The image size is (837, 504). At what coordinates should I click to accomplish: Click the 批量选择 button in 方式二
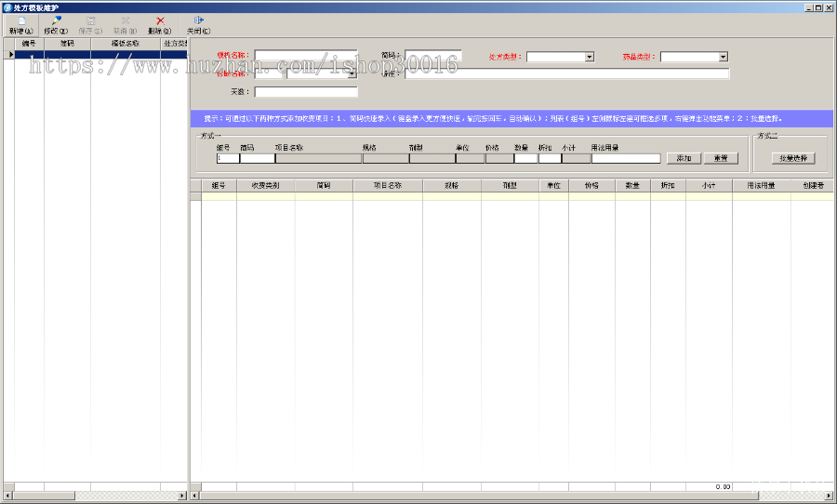[793, 158]
